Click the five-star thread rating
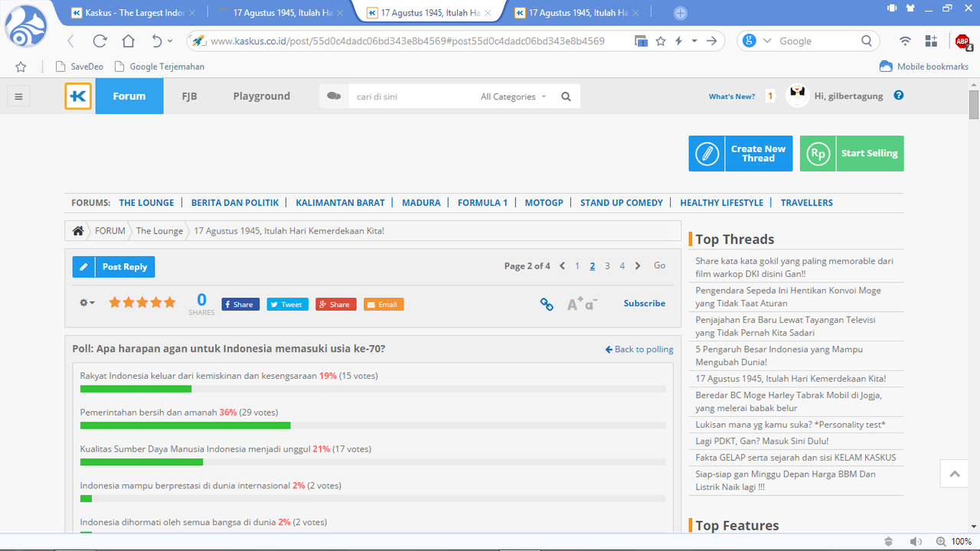 [142, 302]
